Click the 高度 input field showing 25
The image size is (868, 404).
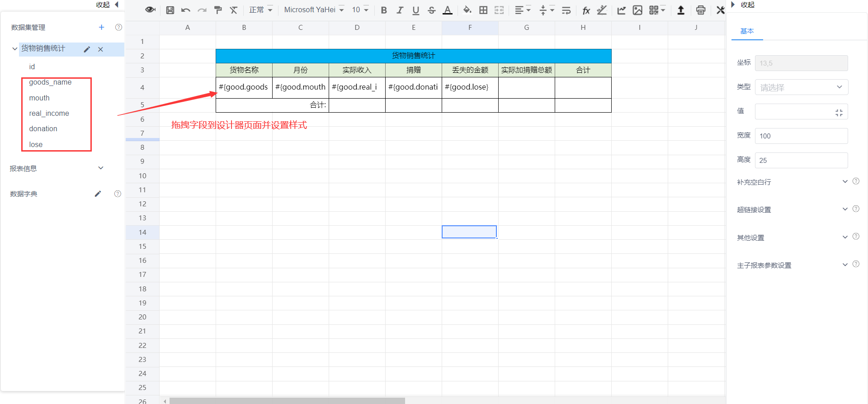801,160
